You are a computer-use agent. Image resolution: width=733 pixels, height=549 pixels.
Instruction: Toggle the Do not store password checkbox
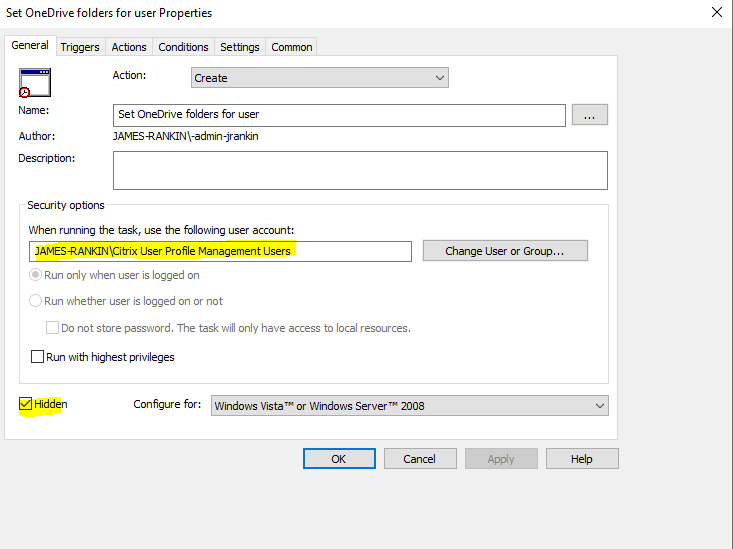pyautogui.click(x=53, y=328)
